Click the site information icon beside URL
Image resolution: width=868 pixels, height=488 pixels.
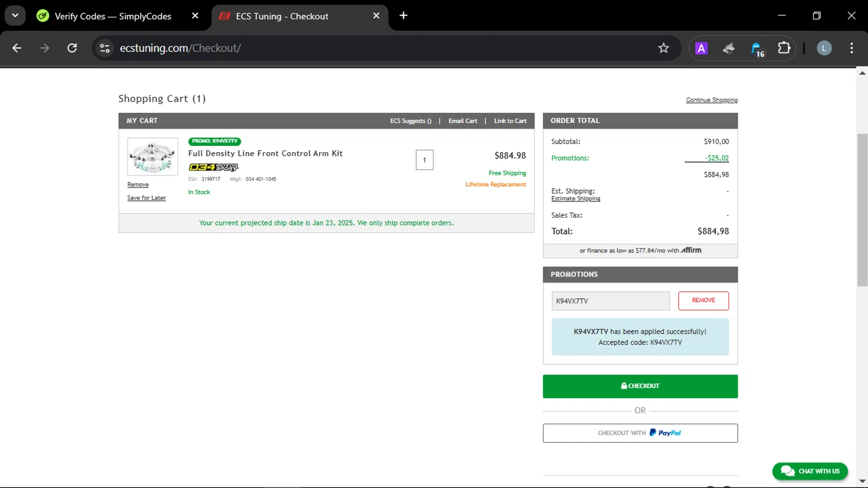point(105,48)
